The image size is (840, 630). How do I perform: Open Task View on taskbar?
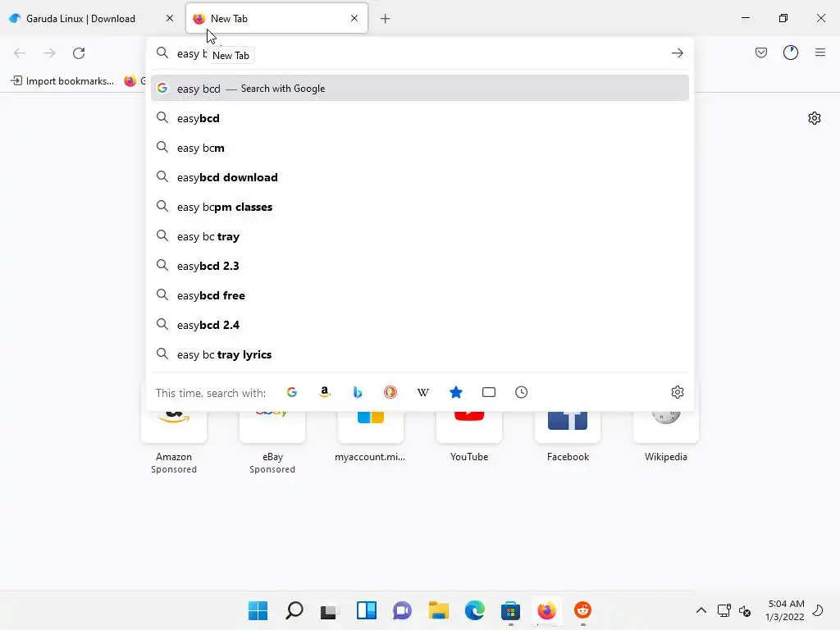pos(330,610)
